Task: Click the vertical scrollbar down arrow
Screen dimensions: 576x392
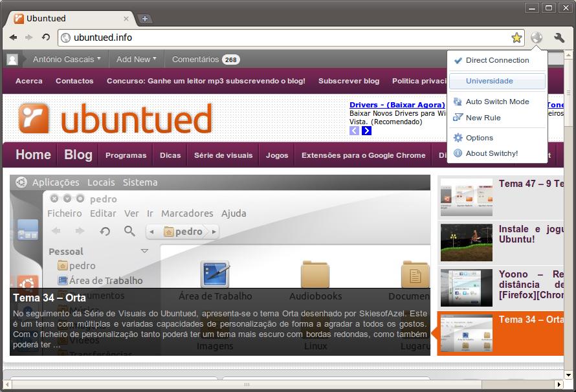Action: (x=568, y=375)
